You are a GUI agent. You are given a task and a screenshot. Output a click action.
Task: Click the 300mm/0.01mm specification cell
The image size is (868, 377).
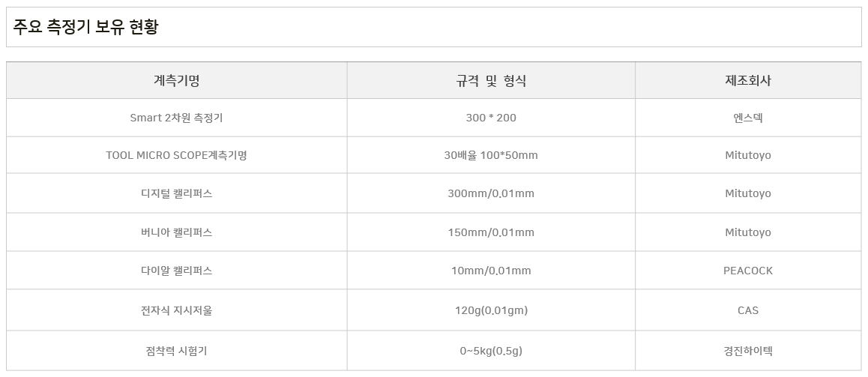click(491, 193)
